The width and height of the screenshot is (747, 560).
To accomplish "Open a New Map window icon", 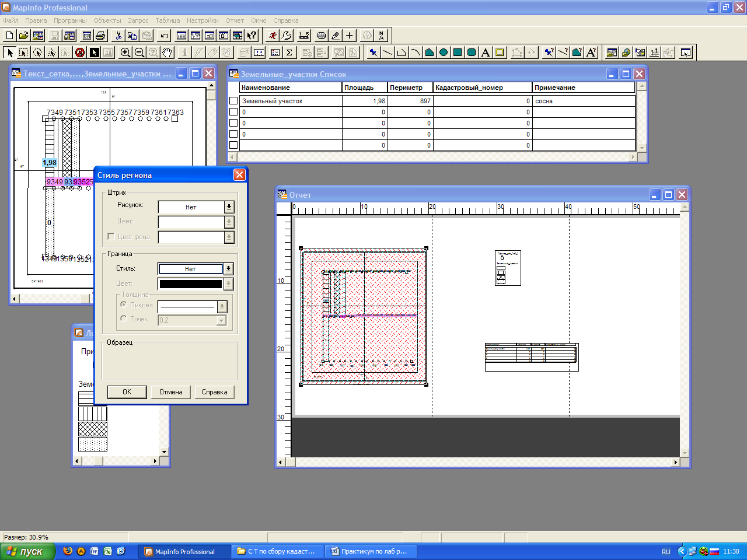I will (196, 36).
